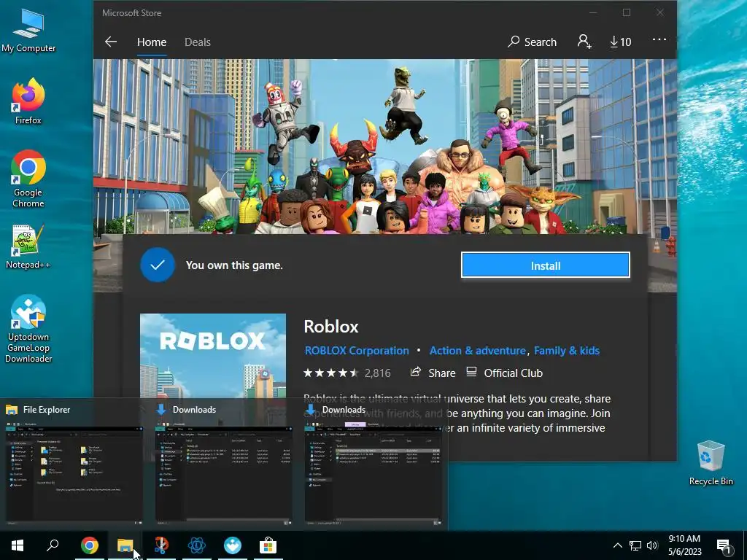Open My Computer desktop icon
Screen dimensions: 747x560
tap(28, 31)
